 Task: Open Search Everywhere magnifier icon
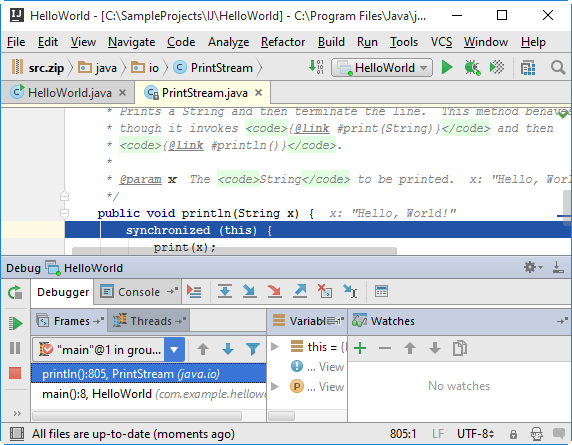tap(558, 67)
